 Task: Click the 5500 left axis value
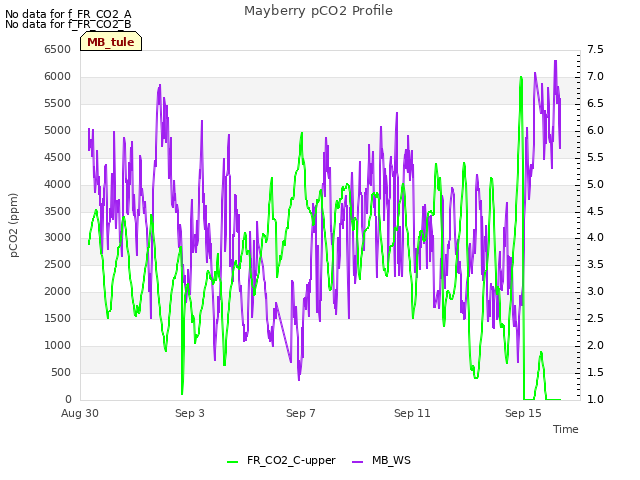point(58,103)
